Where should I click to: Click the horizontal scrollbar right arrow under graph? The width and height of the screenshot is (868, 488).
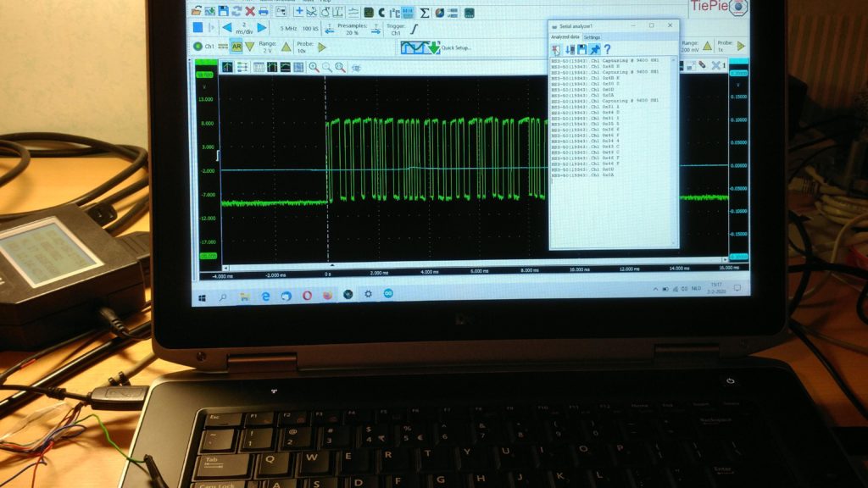tap(726, 259)
